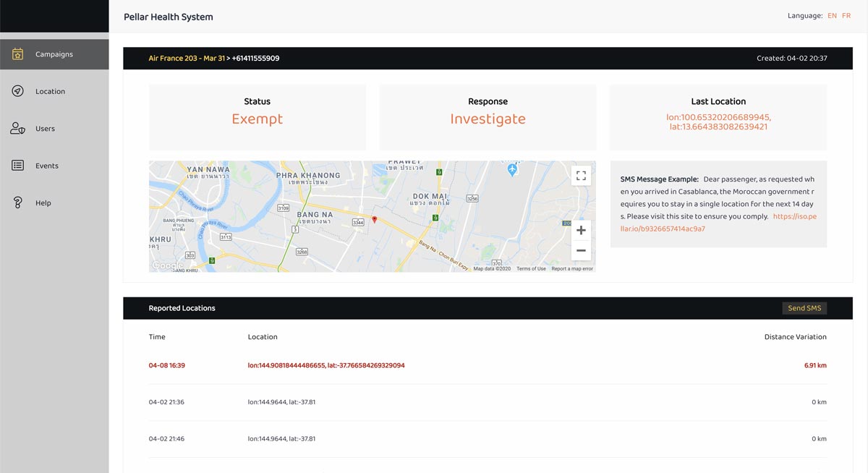This screenshot has width=868, height=473.
Task: Click the Pellar Health System title
Action: [x=169, y=17]
